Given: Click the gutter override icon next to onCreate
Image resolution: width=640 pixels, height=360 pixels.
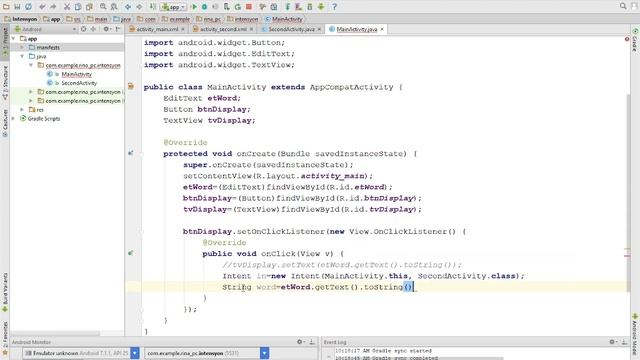Looking at the screenshot, I should tap(131, 153).
